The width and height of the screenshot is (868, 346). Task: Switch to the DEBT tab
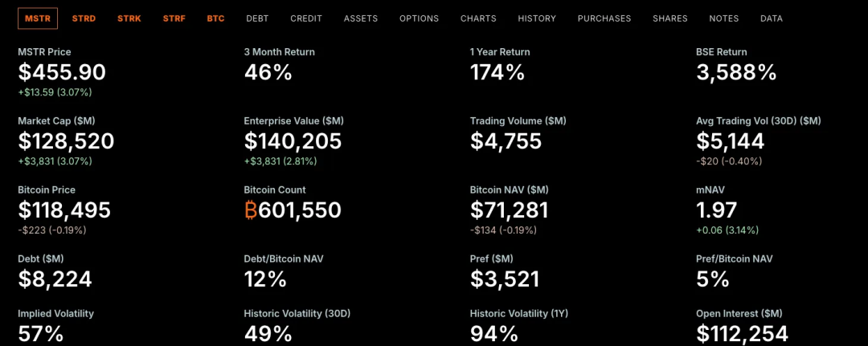coord(257,18)
